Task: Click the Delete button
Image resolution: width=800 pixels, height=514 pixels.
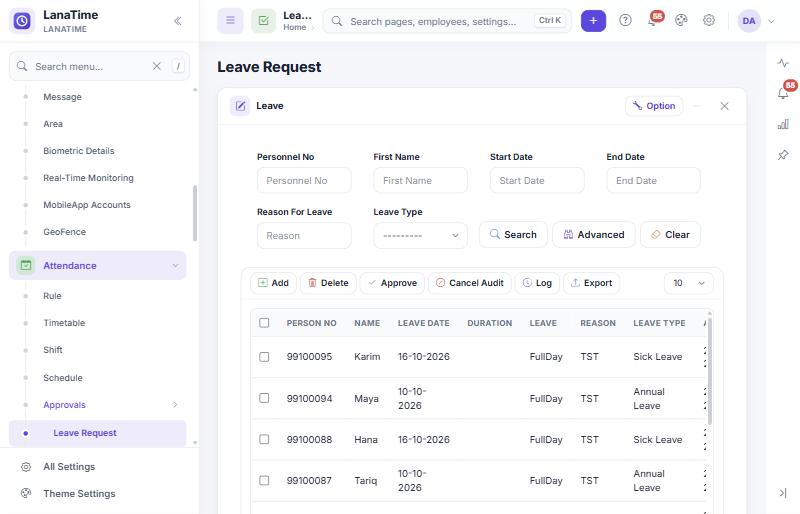Action: (329, 283)
